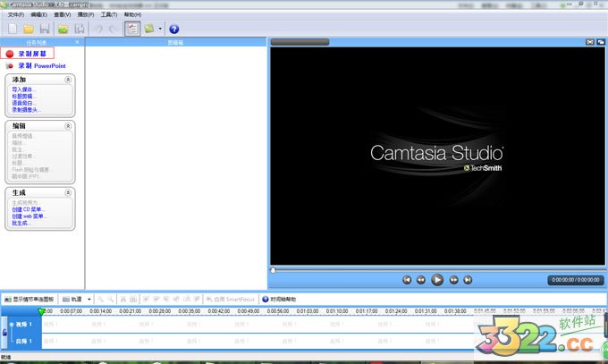608x364 pixels.
Task: Click 时间轴帮助 timeline help button
Action: [x=279, y=300]
